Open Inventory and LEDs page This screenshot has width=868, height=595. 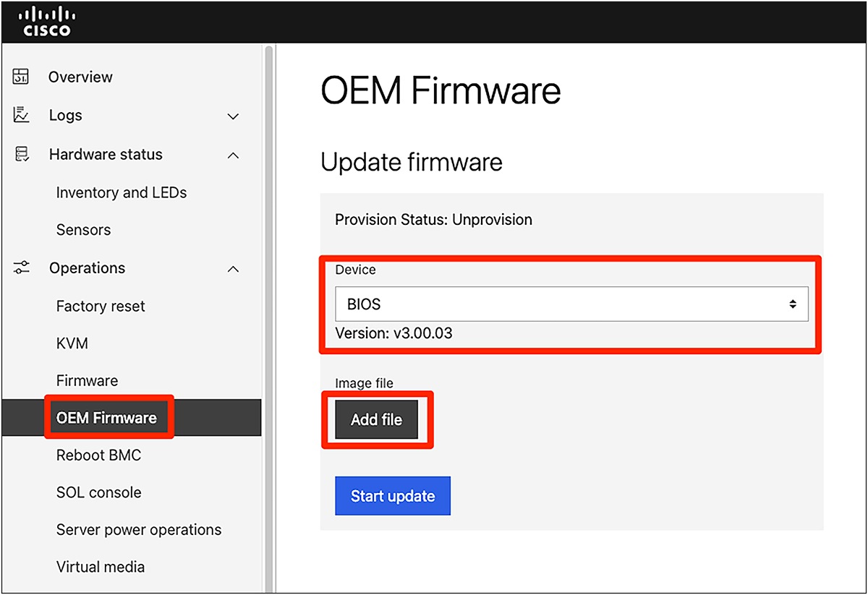(122, 193)
